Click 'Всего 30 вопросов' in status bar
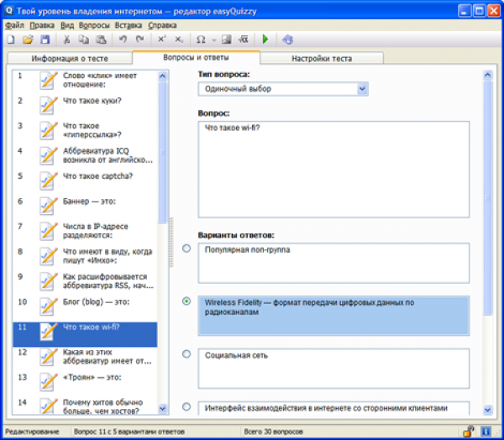504x440 pixels. point(274,432)
